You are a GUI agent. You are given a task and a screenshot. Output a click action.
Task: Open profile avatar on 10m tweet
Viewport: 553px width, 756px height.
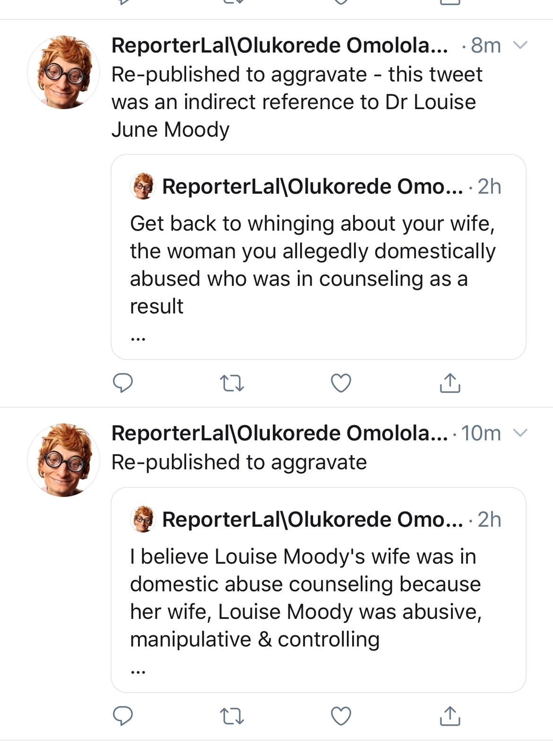pyautogui.click(x=63, y=460)
